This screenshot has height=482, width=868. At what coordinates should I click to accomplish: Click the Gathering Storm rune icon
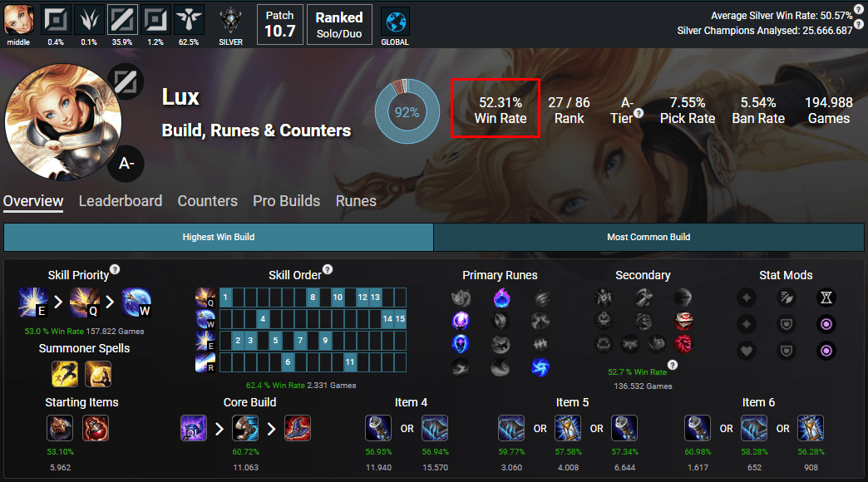(x=540, y=366)
